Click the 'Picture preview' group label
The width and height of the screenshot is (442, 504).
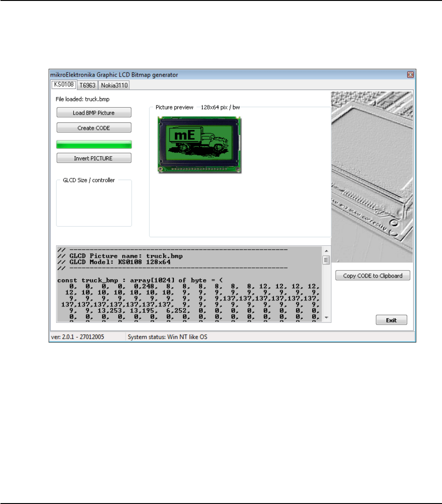point(175,107)
